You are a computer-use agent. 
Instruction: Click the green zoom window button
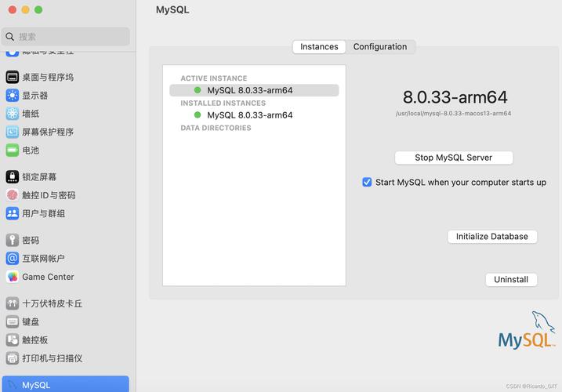pos(38,9)
